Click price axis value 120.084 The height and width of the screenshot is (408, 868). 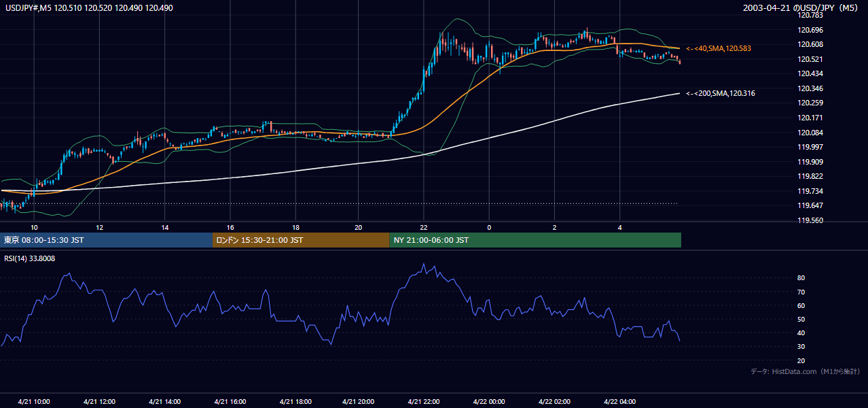click(811, 132)
